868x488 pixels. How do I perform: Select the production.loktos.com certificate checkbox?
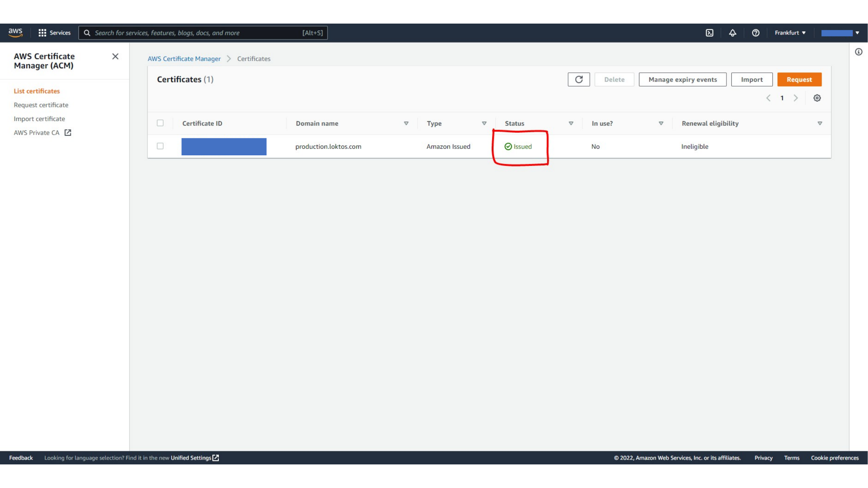pos(160,146)
